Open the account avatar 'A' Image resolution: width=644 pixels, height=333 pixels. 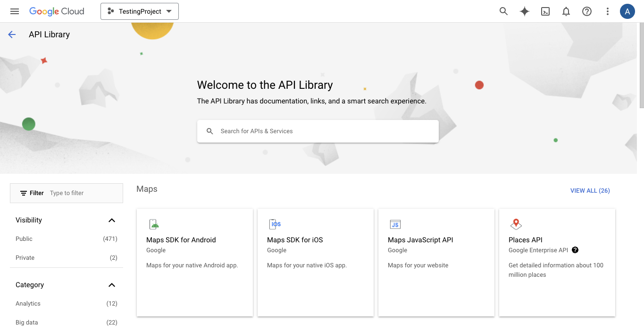(627, 11)
